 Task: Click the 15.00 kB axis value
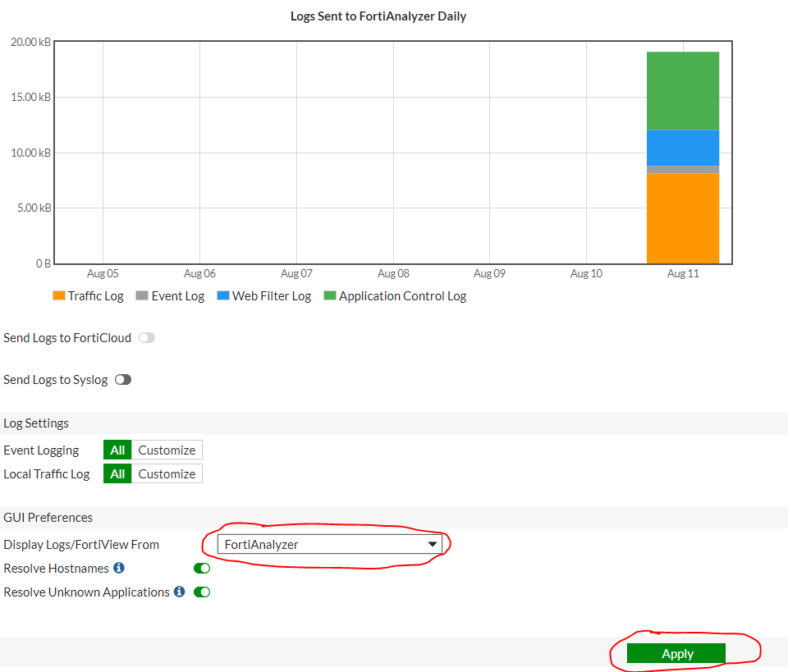click(x=30, y=97)
